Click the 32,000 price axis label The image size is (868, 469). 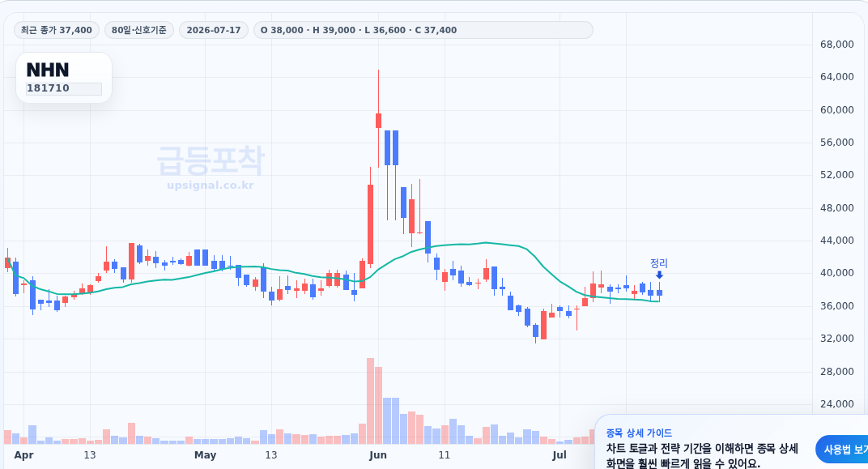(x=837, y=339)
